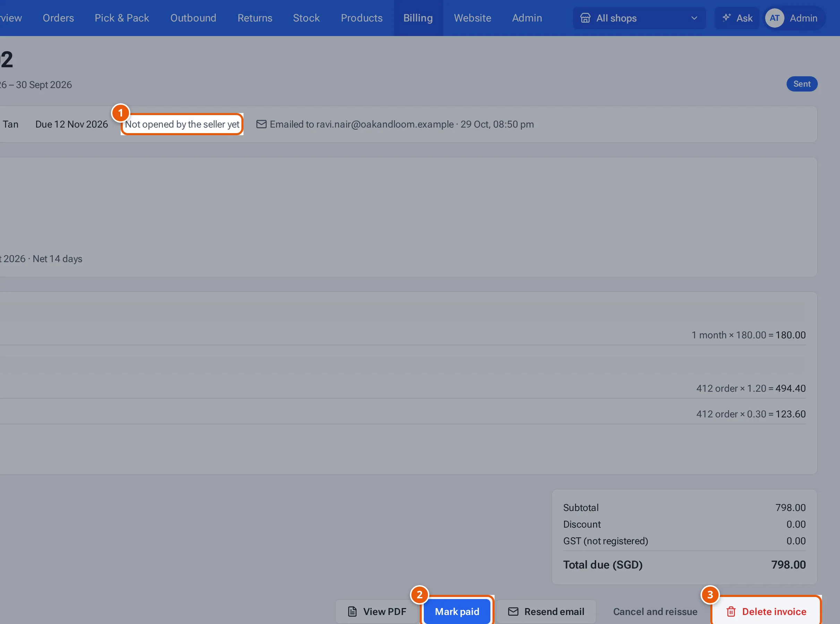Image resolution: width=840 pixels, height=624 pixels.
Task: Click the trash can icon
Action: [x=731, y=611]
